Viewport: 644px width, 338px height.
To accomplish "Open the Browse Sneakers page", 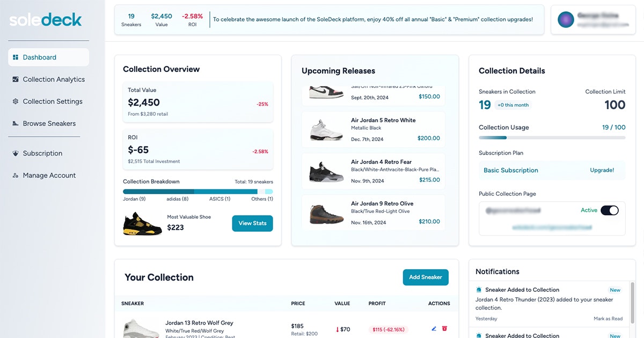I will pyautogui.click(x=48, y=123).
